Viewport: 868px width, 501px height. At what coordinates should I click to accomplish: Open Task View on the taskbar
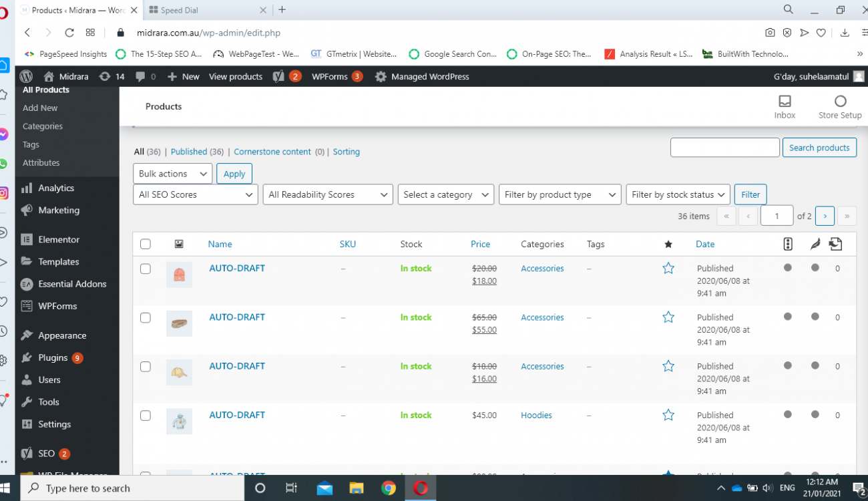tap(292, 488)
